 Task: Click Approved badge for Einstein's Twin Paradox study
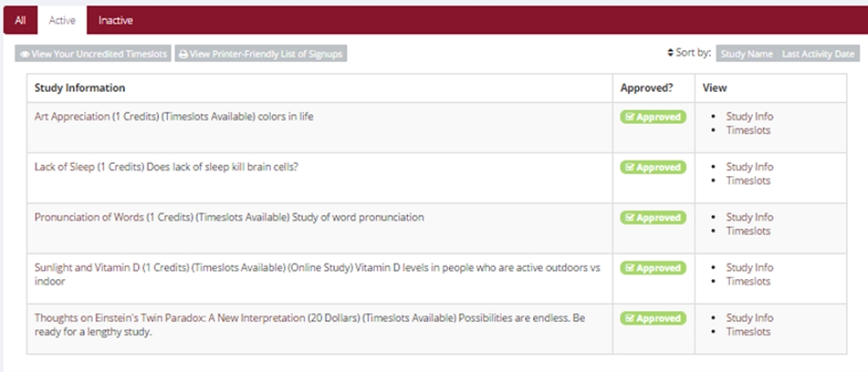click(653, 318)
